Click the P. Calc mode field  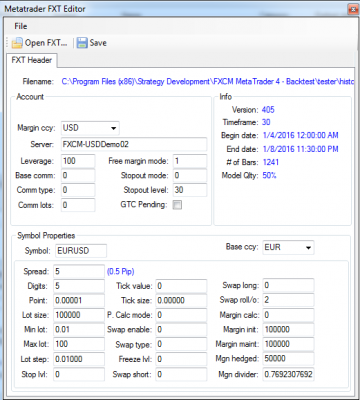[x=181, y=315]
